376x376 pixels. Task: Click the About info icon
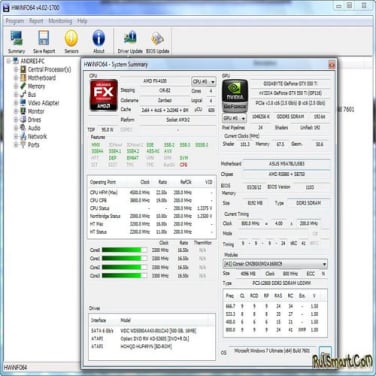99,41
